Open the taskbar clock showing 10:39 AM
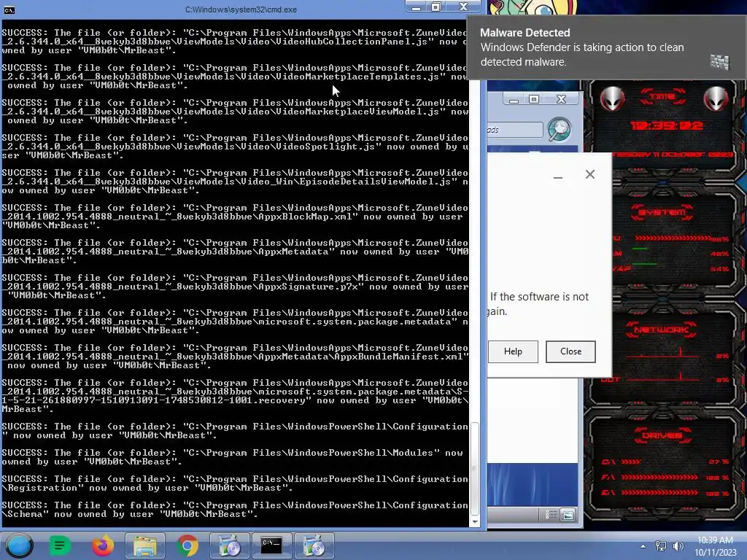The height and width of the screenshot is (560, 747). pos(715,546)
